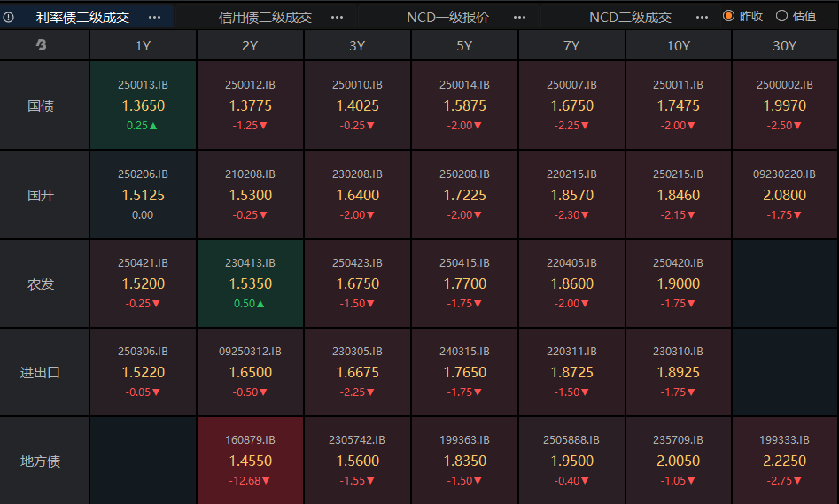This screenshot has height=504, width=839.
Task: Open bond 250010.IB cell at 1.4025
Action: 357,105
